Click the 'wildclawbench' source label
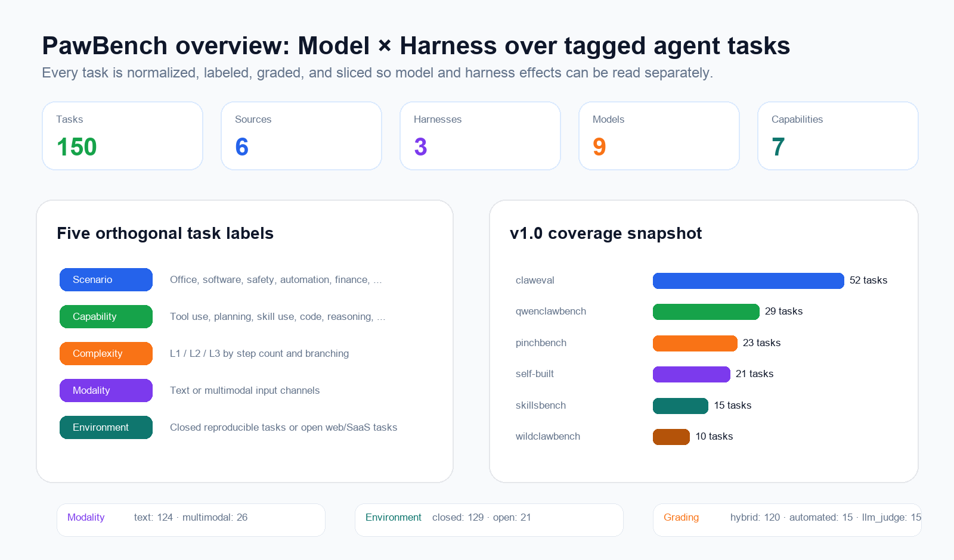 548,436
